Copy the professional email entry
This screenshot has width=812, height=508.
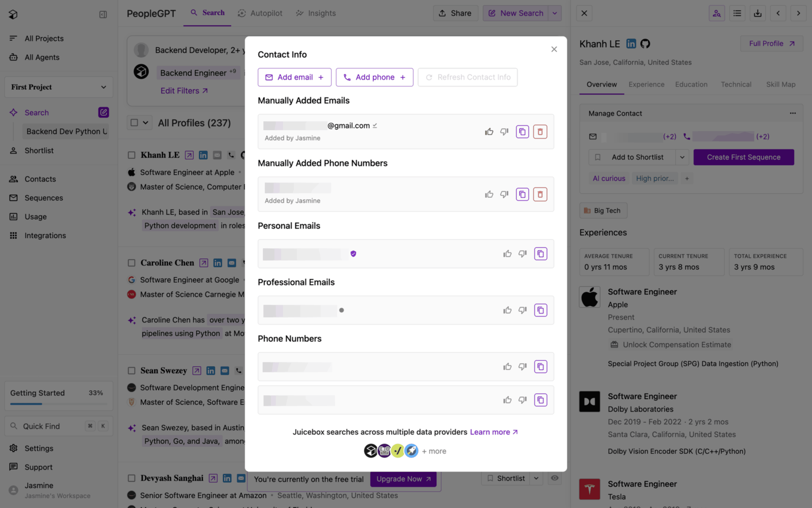tap(540, 310)
